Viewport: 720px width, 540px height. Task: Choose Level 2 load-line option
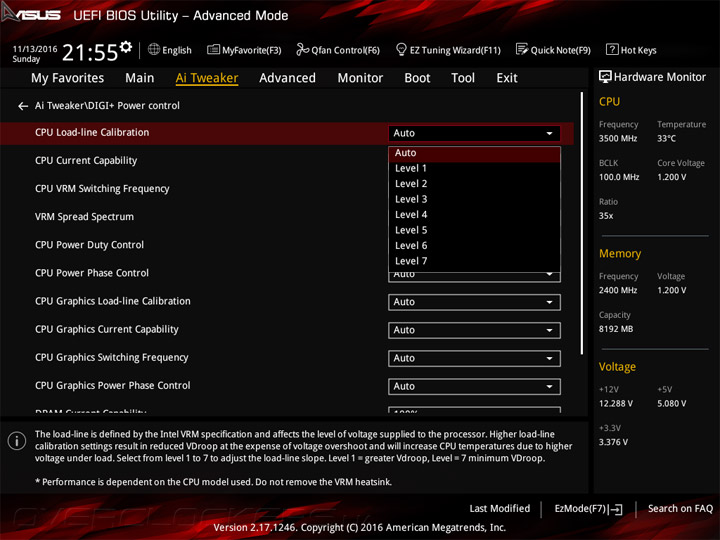(474, 184)
